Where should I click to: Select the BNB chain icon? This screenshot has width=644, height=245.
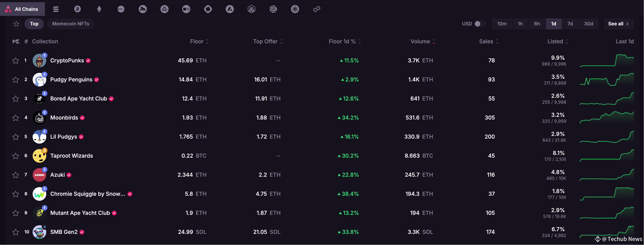pyautogui.click(x=295, y=9)
